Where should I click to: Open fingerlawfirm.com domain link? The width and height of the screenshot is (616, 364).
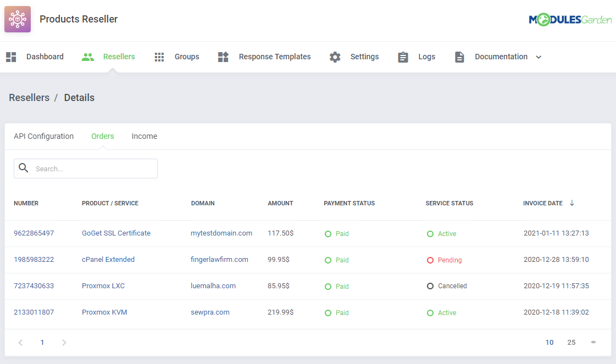pos(219,260)
